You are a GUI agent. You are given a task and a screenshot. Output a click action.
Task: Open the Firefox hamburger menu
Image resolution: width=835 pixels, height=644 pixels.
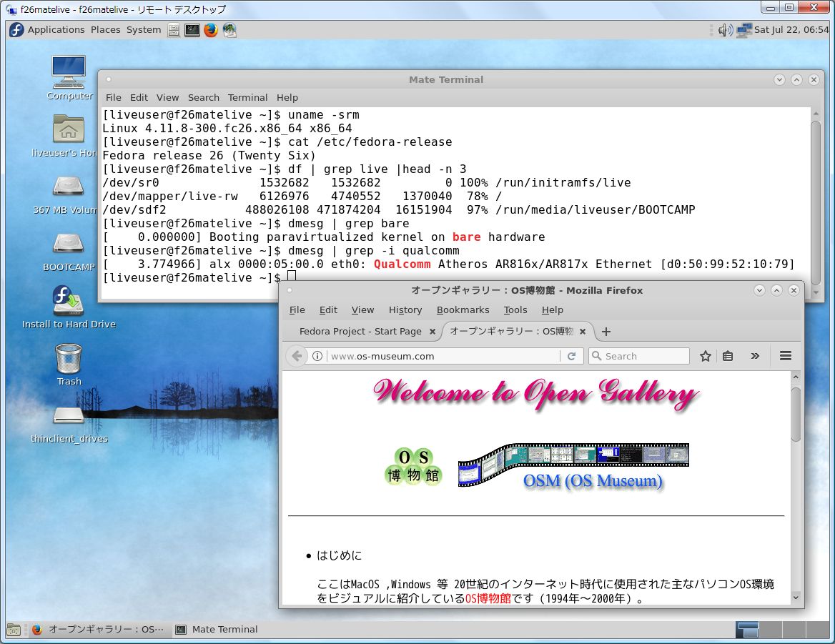786,355
